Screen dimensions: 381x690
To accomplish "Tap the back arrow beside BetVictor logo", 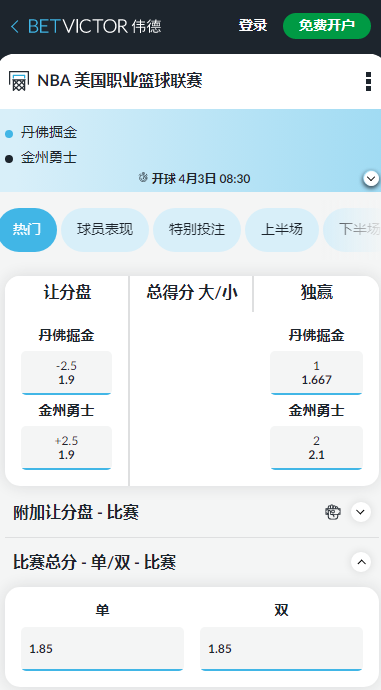I will coord(15,26).
